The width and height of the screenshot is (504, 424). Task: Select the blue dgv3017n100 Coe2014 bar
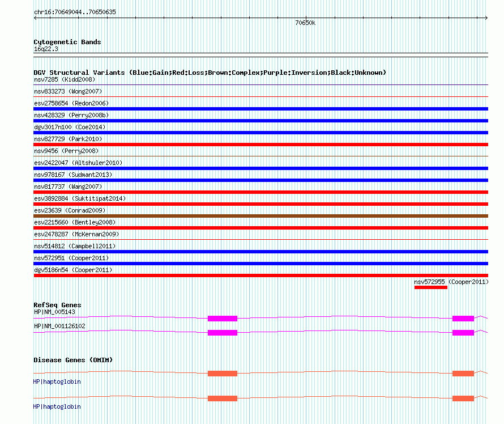coord(260,133)
